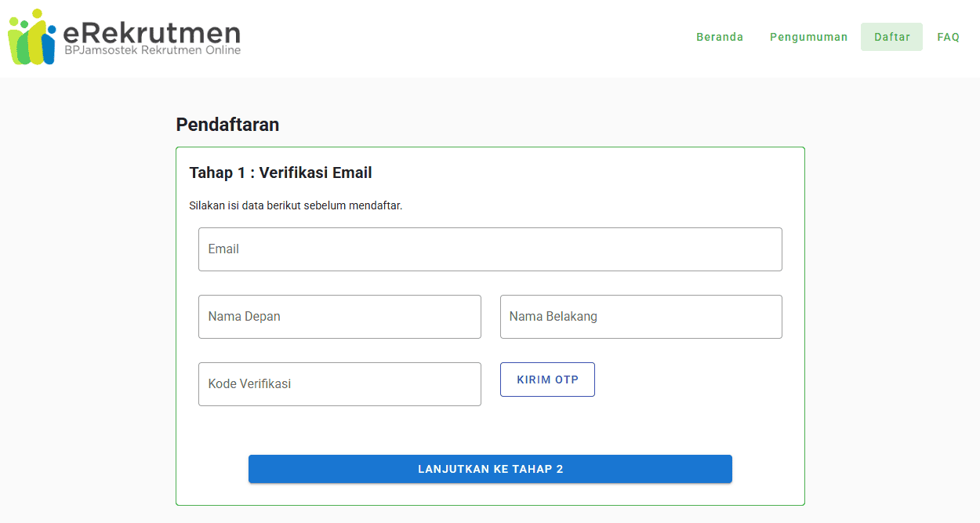Screen dimensions: 980x523
Task: Focus the Kode Verifikasi field
Action: [x=339, y=384]
